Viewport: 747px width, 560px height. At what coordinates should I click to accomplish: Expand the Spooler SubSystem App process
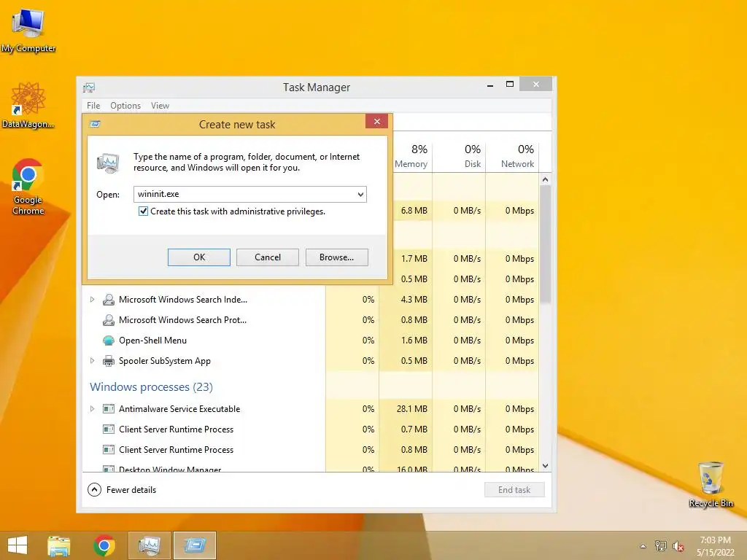92,361
